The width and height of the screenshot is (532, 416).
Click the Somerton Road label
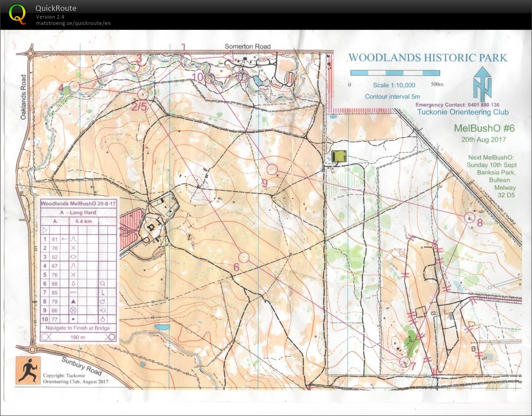click(247, 46)
